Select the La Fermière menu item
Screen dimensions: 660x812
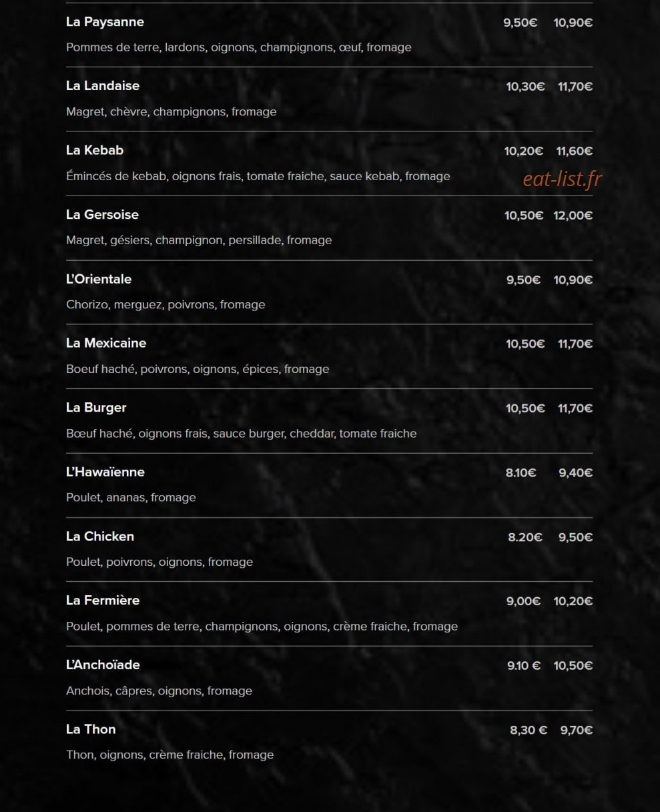click(103, 600)
